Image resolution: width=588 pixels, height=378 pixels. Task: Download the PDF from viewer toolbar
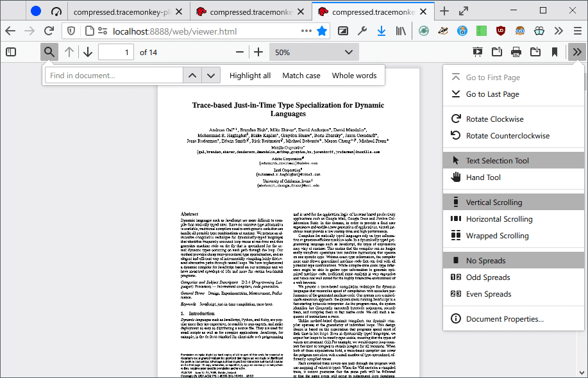point(535,52)
